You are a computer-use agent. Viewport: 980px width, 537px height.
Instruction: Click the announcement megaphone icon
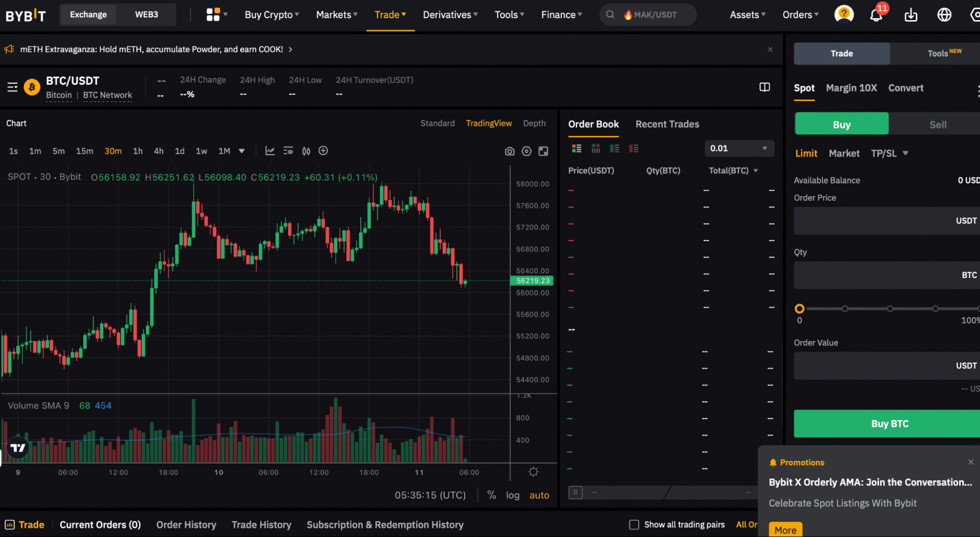tap(9, 49)
